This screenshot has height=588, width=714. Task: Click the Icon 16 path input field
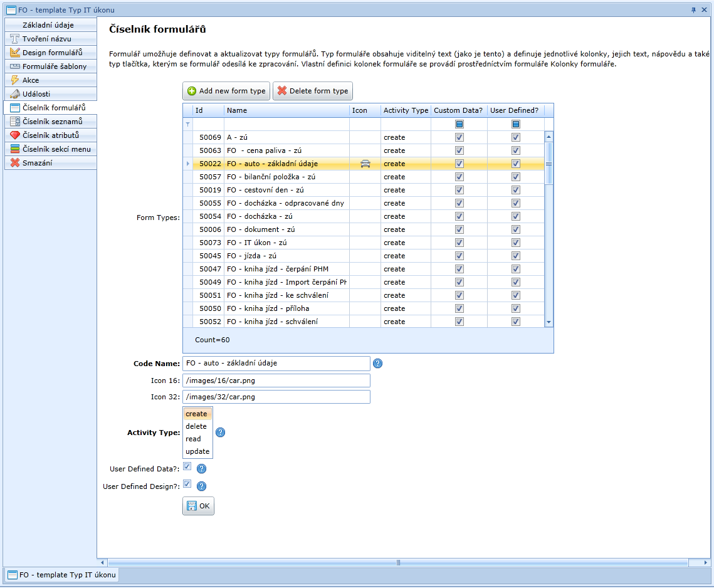click(x=276, y=381)
